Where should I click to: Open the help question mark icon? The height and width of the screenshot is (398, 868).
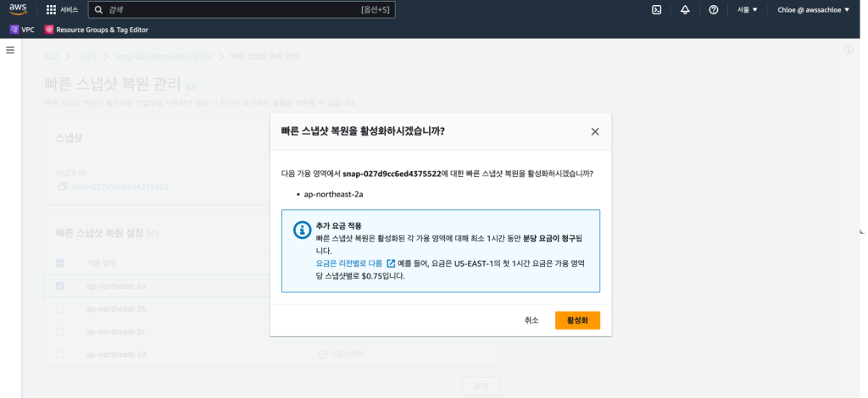coord(714,10)
